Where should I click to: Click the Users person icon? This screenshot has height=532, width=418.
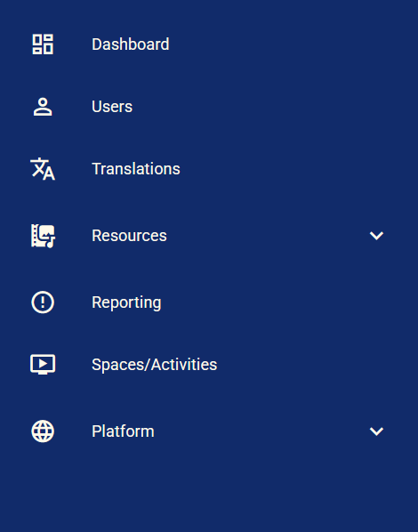pyautogui.click(x=43, y=107)
